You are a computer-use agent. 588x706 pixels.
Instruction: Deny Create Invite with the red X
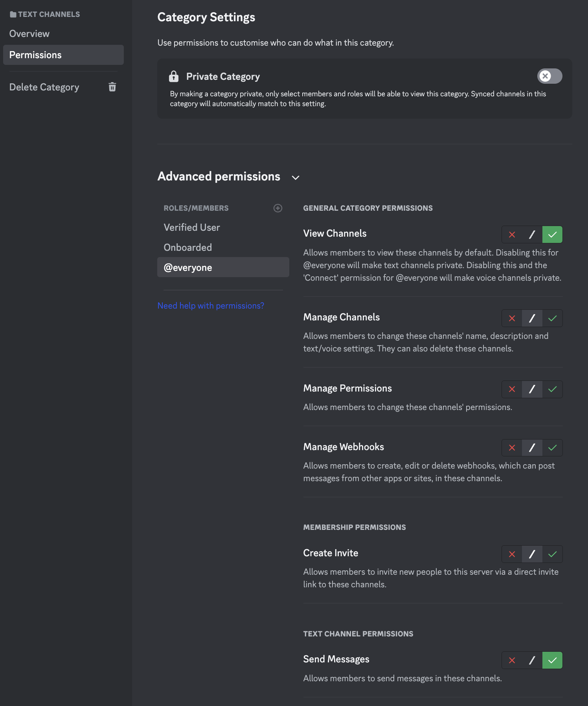[x=512, y=554]
